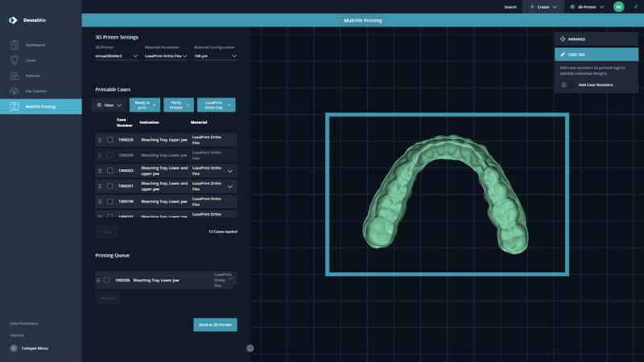644x362 pixels.
Task: Open the 3D-Printer menu in top bar
Action: pos(587,6)
